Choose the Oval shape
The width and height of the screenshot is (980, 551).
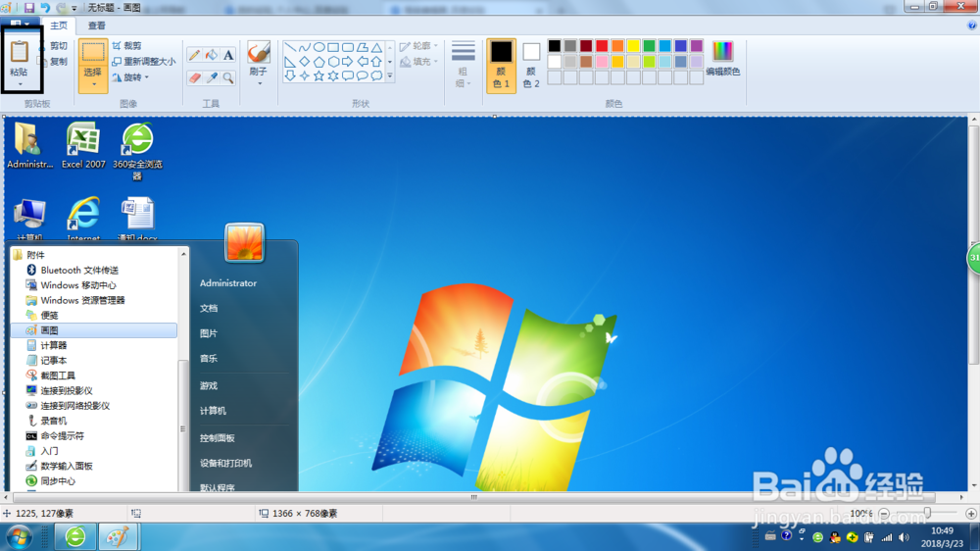[x=318, y=47]
